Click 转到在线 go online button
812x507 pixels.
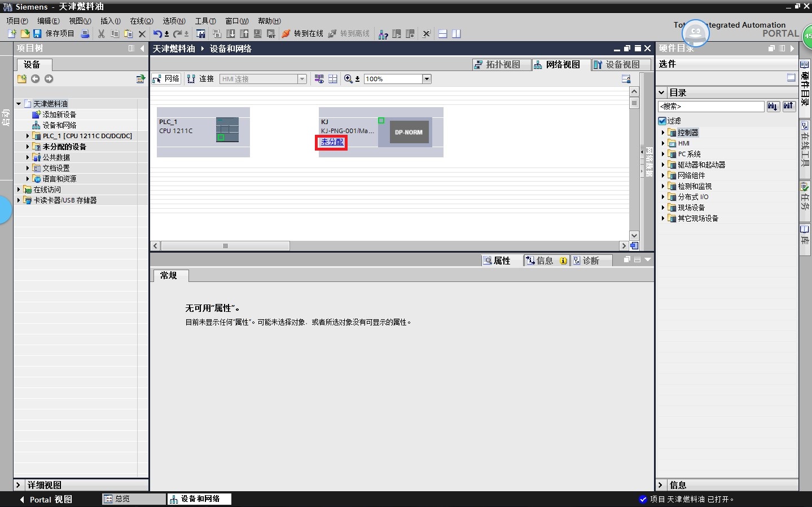[302, 34]
